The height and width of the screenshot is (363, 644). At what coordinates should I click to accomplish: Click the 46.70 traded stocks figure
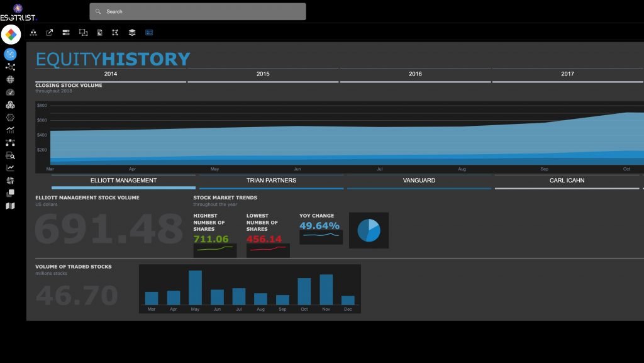[x=77, y=295]
